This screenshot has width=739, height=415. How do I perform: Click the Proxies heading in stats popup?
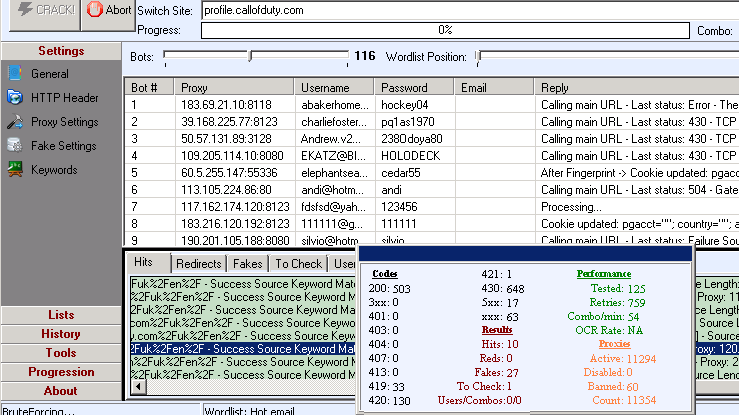pos(614,344)
